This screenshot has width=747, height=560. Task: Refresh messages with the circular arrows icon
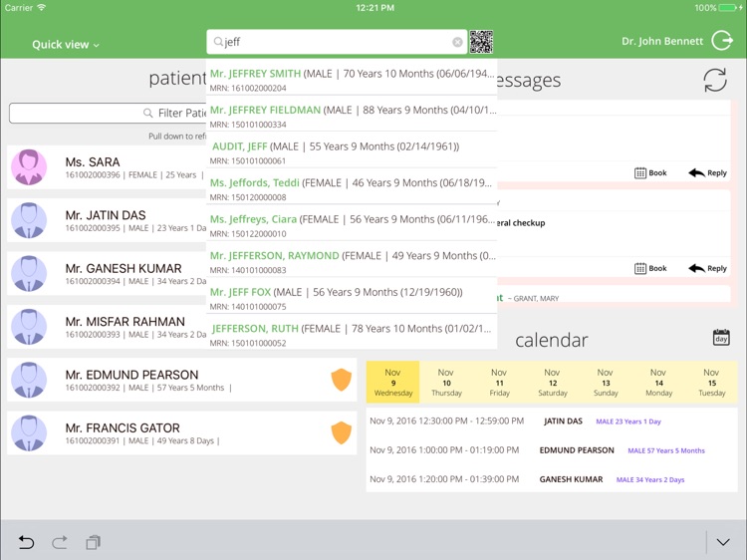[x=715, y=80]
